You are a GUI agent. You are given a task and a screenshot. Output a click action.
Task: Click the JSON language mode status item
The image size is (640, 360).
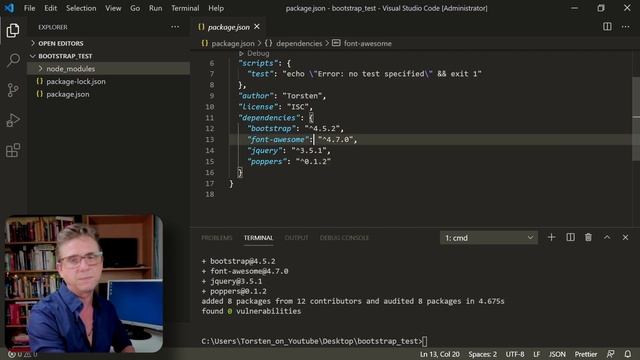(x=557, y=354)
